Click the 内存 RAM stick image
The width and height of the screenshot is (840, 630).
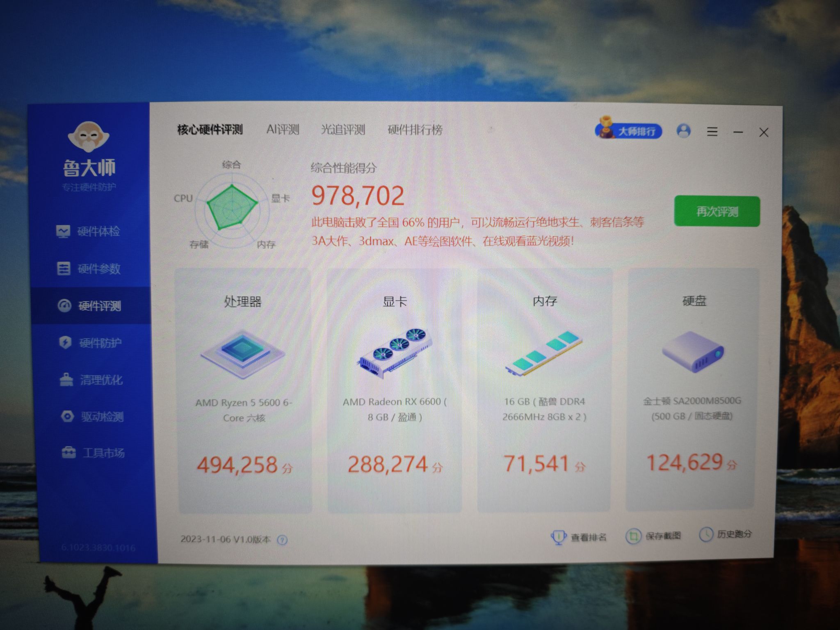(544, 354)
